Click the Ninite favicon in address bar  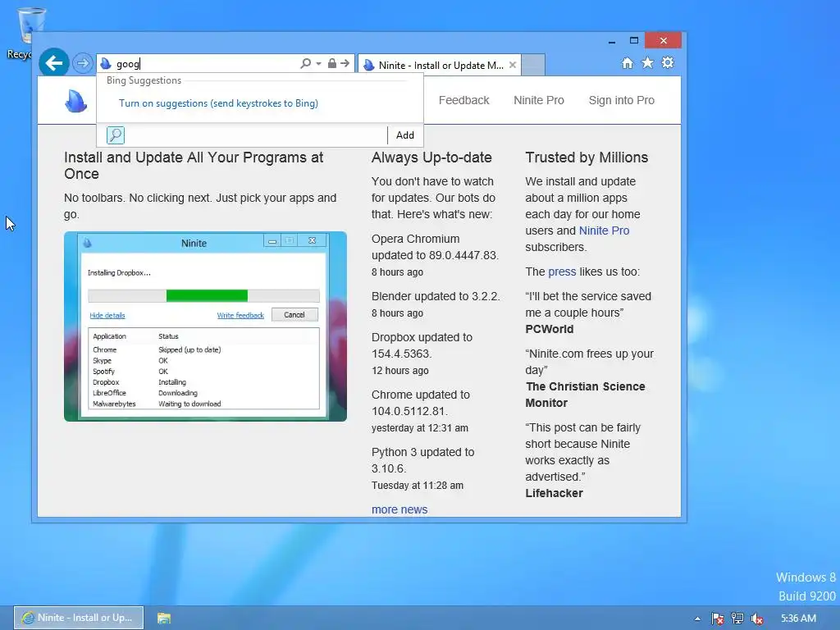click(x=106, y=64)
